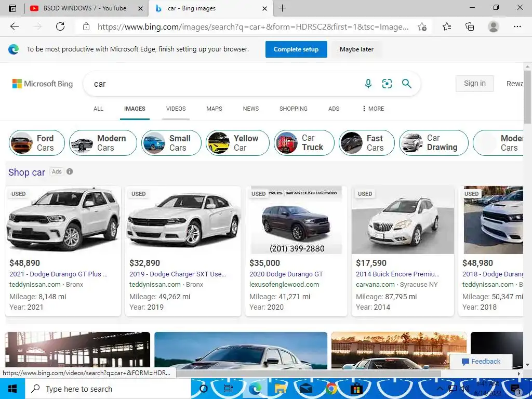Open a new tab with plus button
Image resolution: width=532 pixels, height=399 pixels.
(282, 8)
